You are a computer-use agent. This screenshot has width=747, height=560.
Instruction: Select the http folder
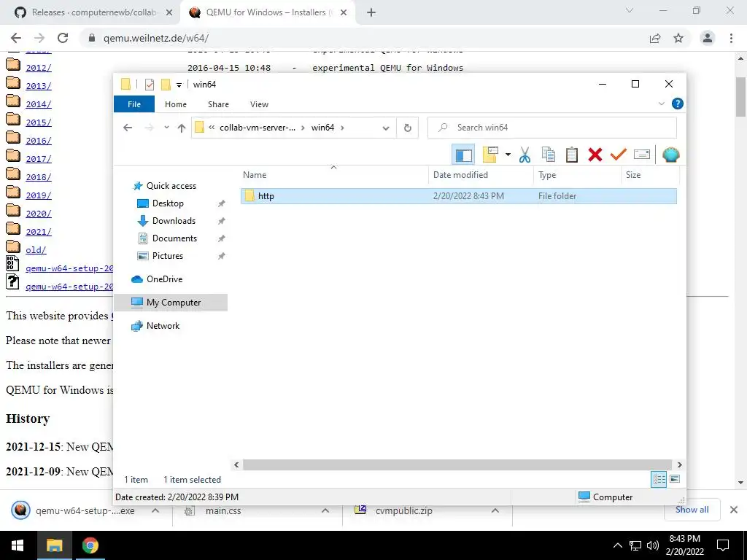click(x=459, y=196)
